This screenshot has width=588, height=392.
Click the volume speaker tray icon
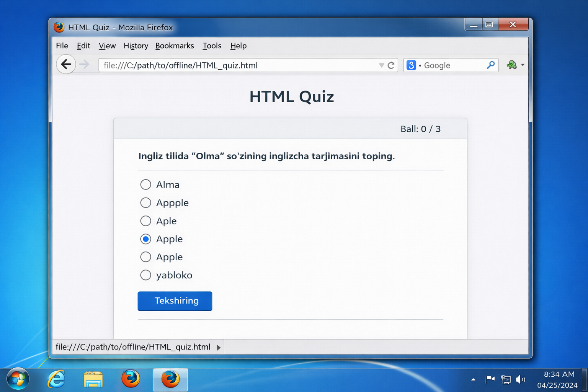520,379
